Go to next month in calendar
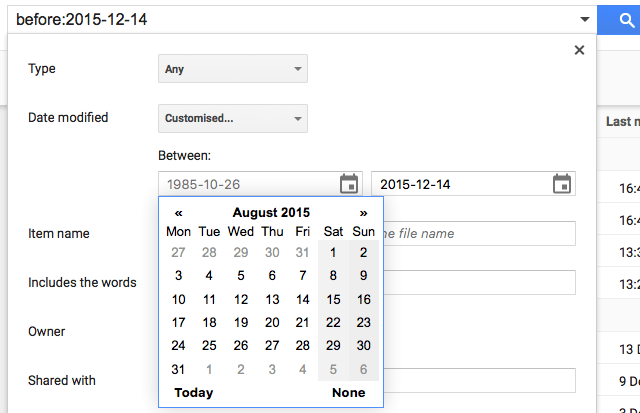Image resolution: width=640 pixels, height=413 pixels. [x=363, y=213]
